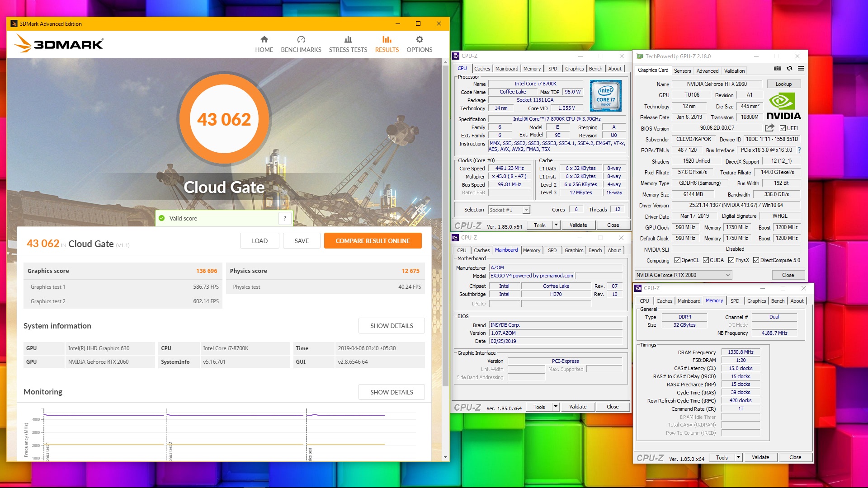Screen dimensions: 868x488
Task: Click Core Speed 4491.23 MHz value
Action: [509, 168]
